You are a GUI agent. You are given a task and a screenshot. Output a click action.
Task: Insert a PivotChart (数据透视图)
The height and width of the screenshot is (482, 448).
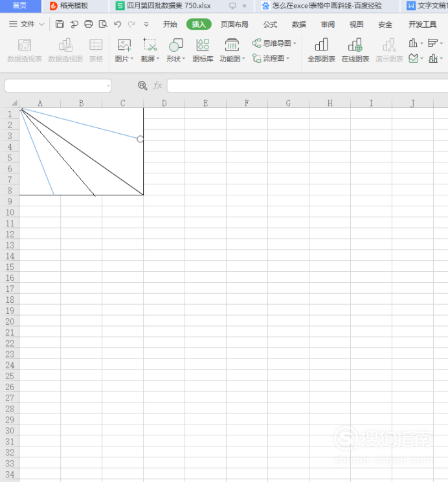point(65,50)
